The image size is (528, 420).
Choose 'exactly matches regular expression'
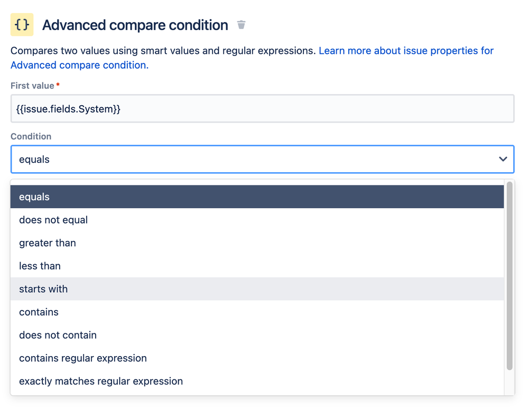point(101,381)
